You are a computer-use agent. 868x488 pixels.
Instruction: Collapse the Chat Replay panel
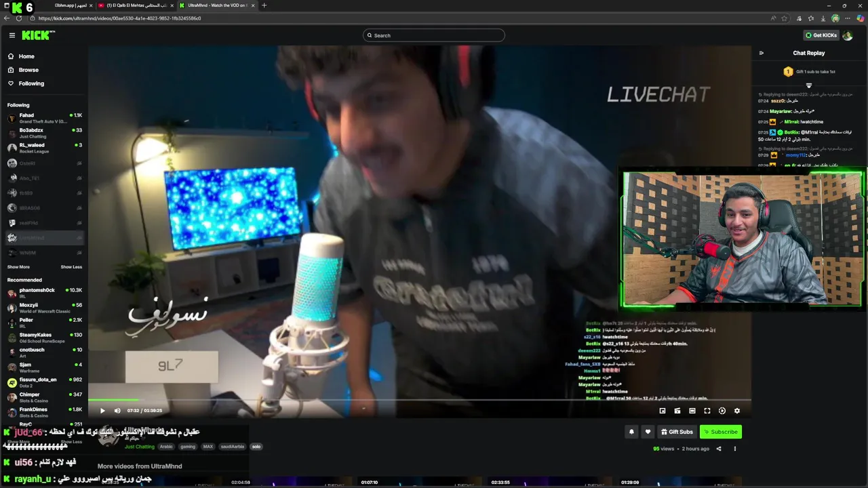[x=761, y=53]
